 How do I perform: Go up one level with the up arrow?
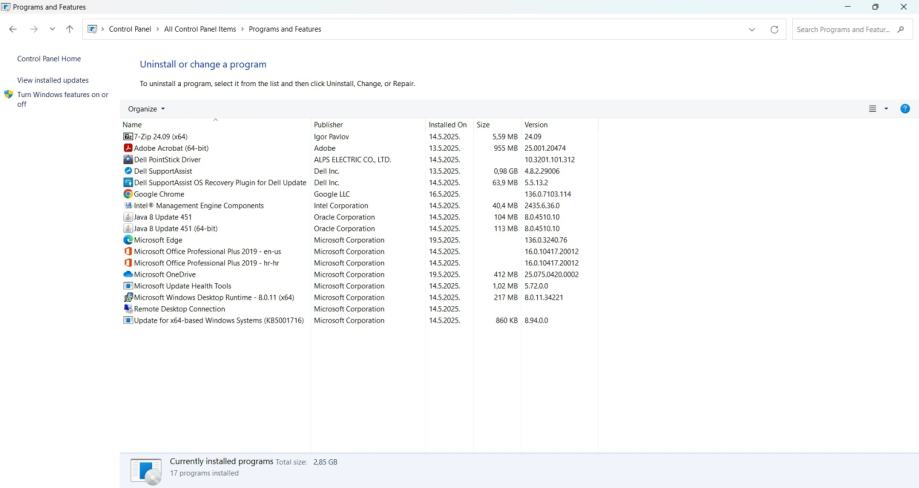point(69,29)
